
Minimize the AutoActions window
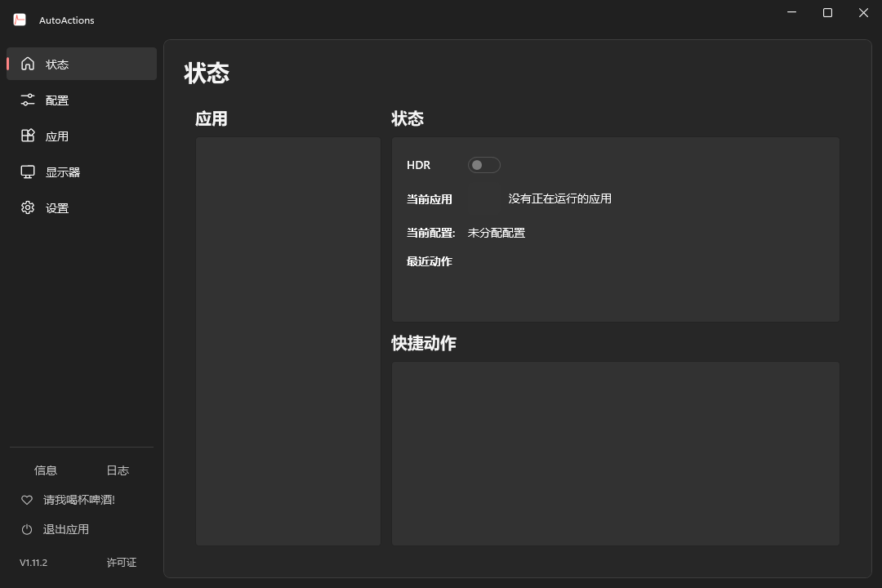(x=791, y=12)
